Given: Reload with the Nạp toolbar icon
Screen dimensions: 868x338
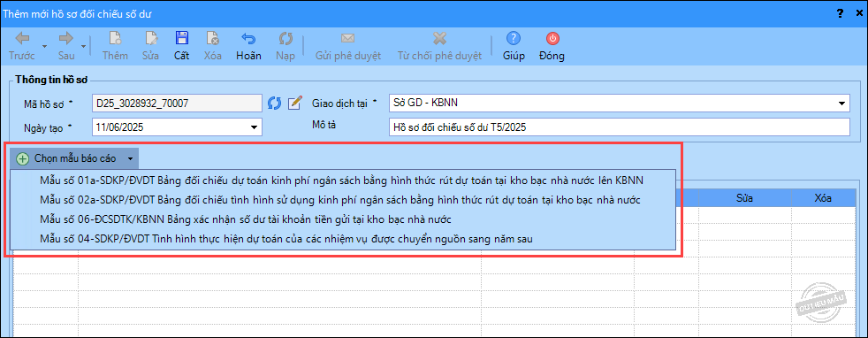Looking at the screenshot, I should pos(286,38).
